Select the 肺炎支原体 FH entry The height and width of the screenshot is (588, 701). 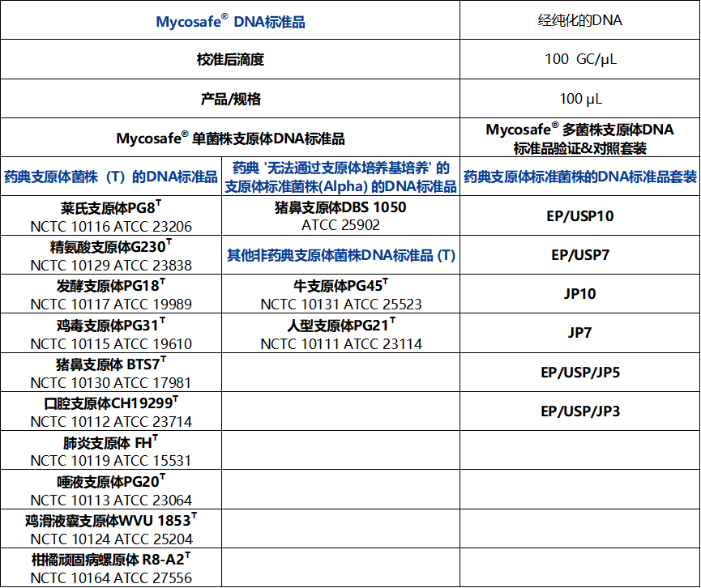[111, 450]
